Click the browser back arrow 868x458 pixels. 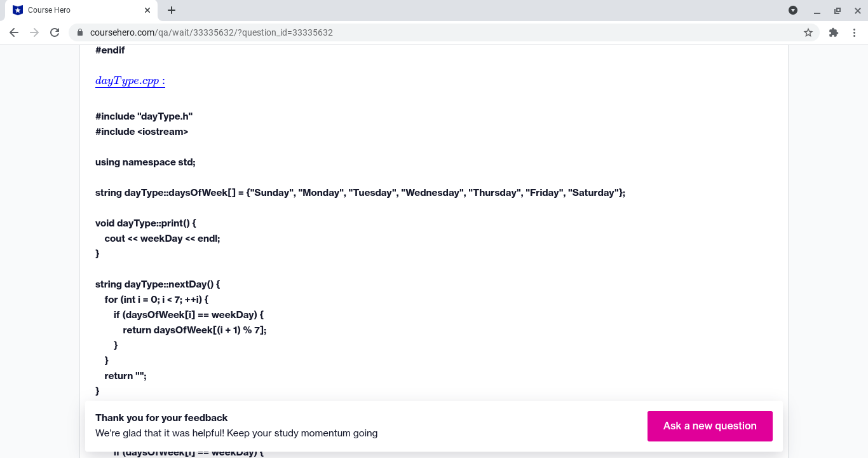pyautogui.click(x=14, y=32)
